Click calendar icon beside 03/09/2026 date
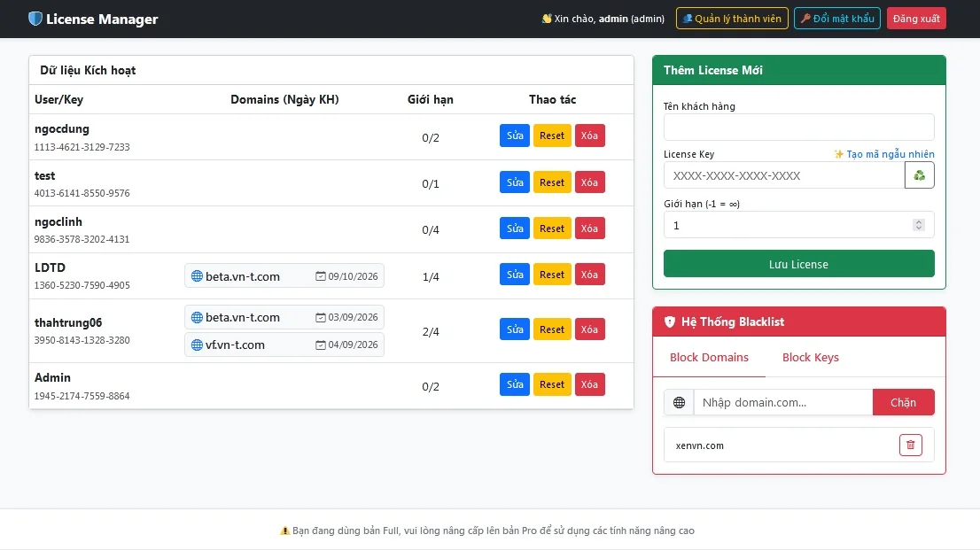The width and height of the screenshot is (980, 550). [x=321, y=317]
